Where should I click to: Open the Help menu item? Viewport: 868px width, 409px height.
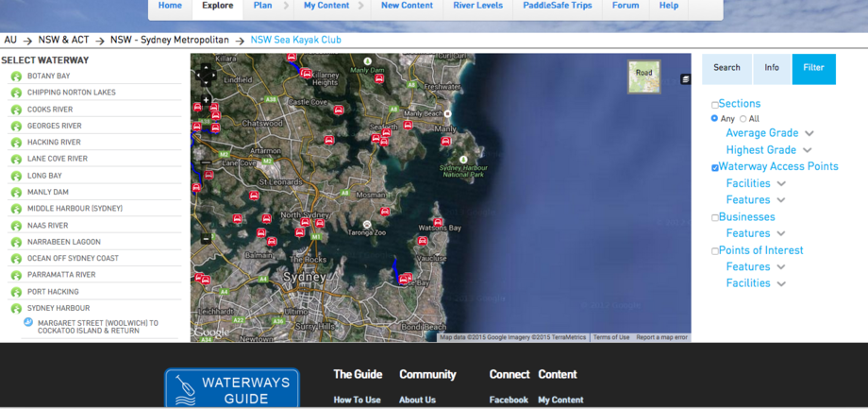(x=669, y=6)
